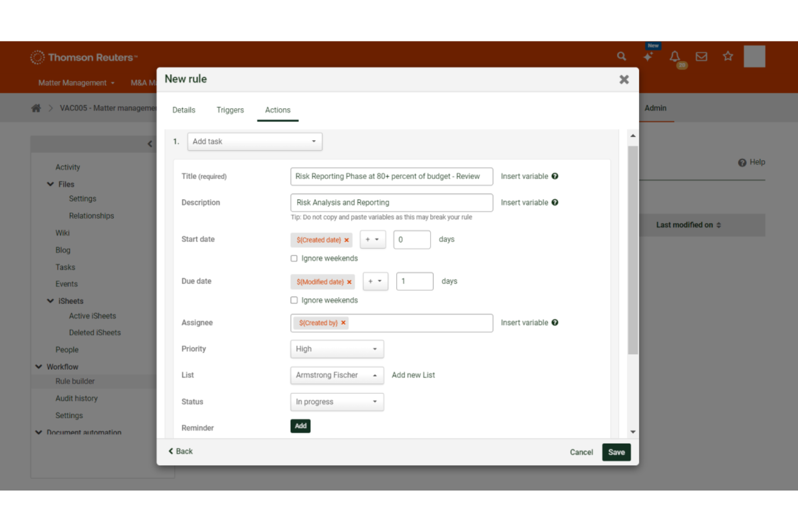
Task: Go to the home icon in breadcrumb
Action: (x=36, y=108)
